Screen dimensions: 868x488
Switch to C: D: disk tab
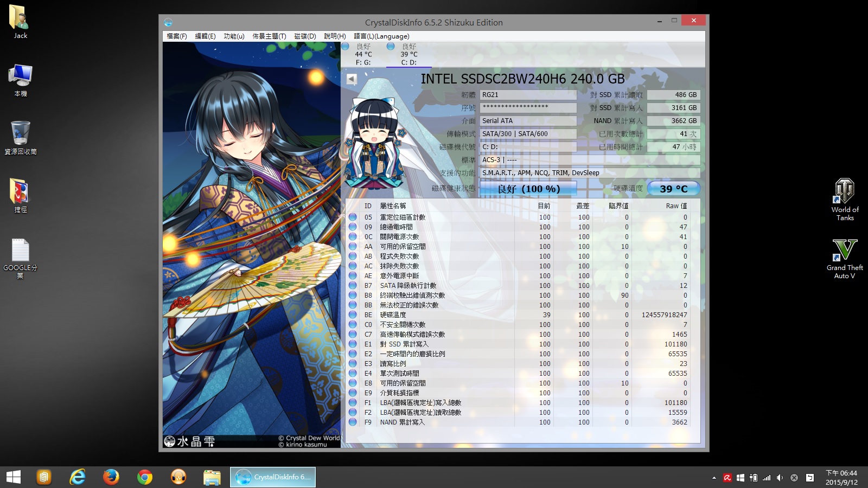(409, 54)
